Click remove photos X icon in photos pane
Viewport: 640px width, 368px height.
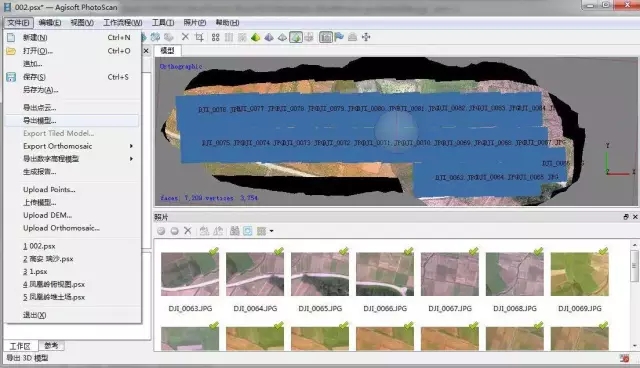(188, 231)
